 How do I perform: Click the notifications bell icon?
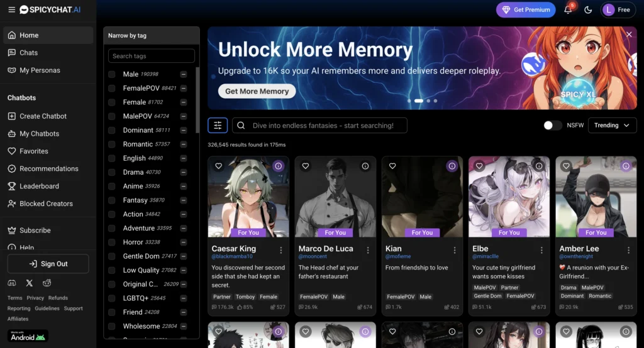568,9
